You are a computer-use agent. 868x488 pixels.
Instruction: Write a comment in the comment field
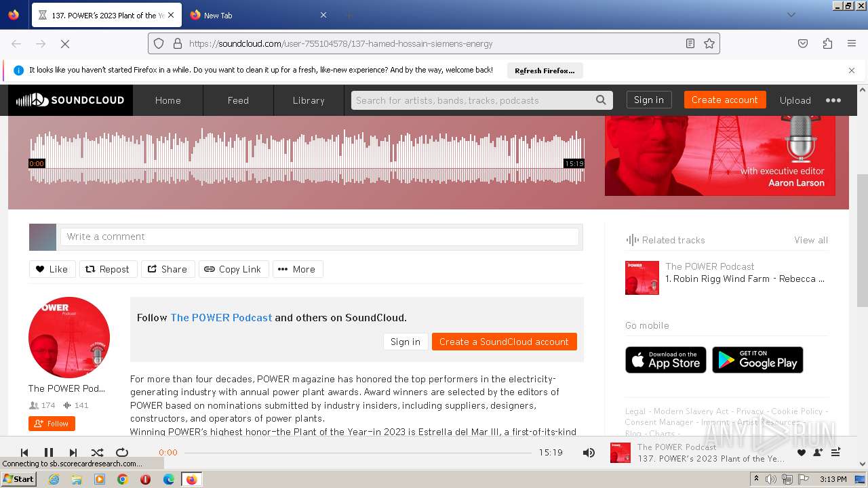(x=319, y=237)
